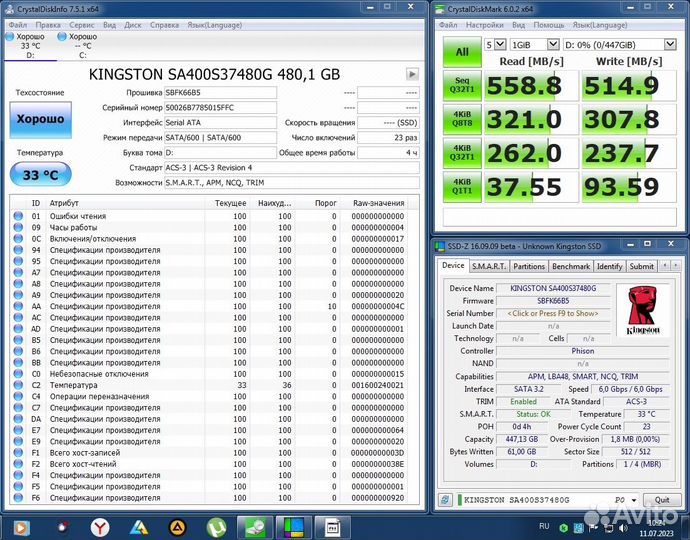Open Вид menu in CrystalDiskInfo
This screenshot has width=690, height=540.
click(x=110, y=25)
